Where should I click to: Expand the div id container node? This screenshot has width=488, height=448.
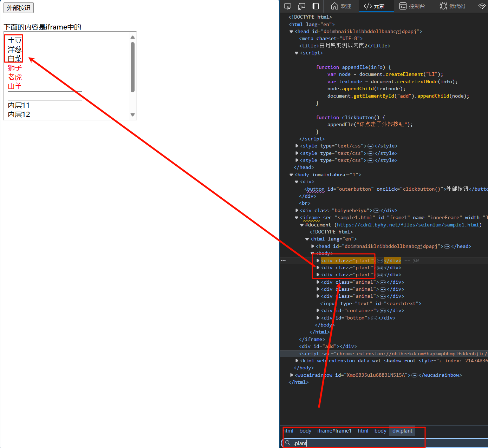click(x=318, y=310)
